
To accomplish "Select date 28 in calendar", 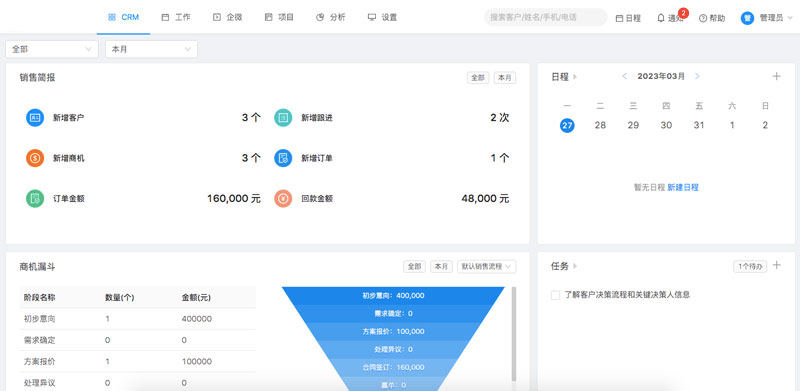I will click(x=600, y=125).
